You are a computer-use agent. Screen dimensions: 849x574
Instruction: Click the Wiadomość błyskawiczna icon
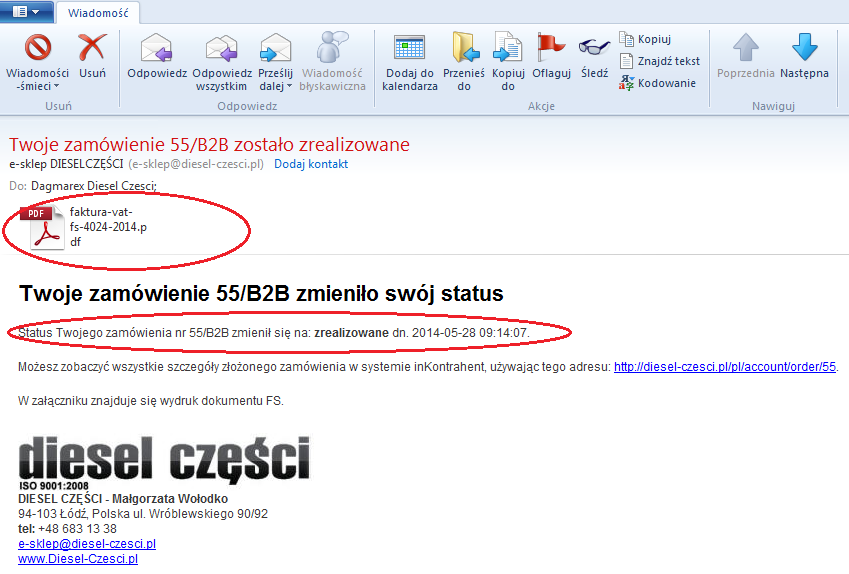[332, 48]
